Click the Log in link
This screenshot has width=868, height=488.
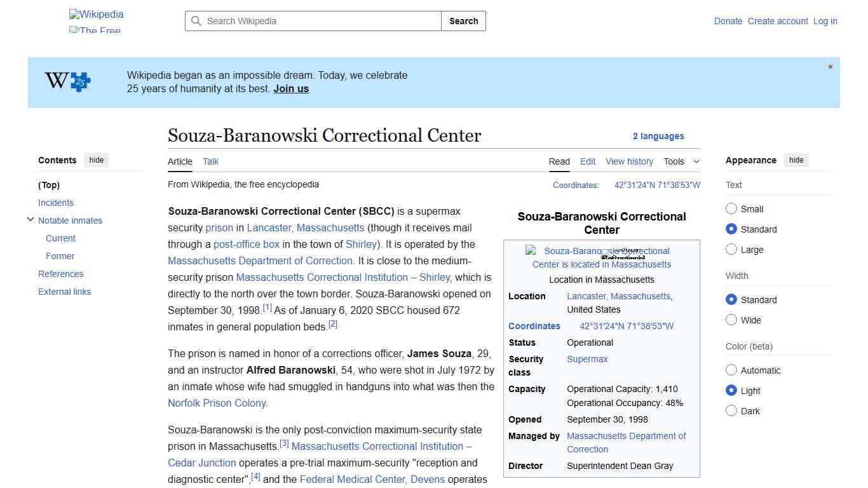pos(825,21)
